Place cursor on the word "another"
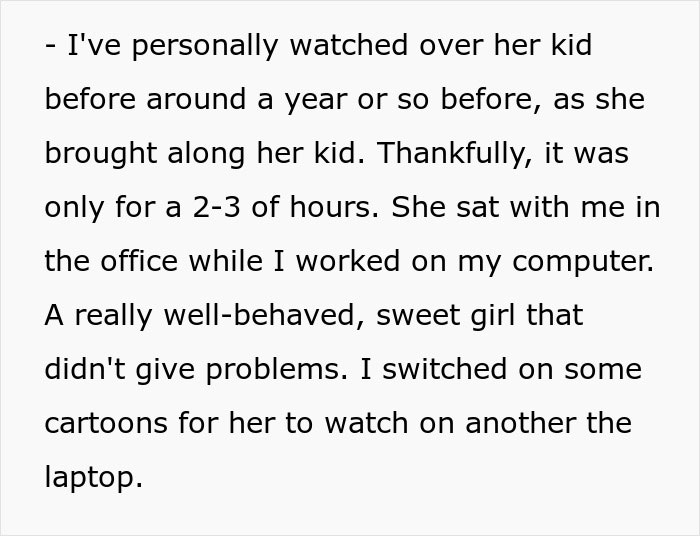This screenshot has width=700, height=536. point(515,424)
